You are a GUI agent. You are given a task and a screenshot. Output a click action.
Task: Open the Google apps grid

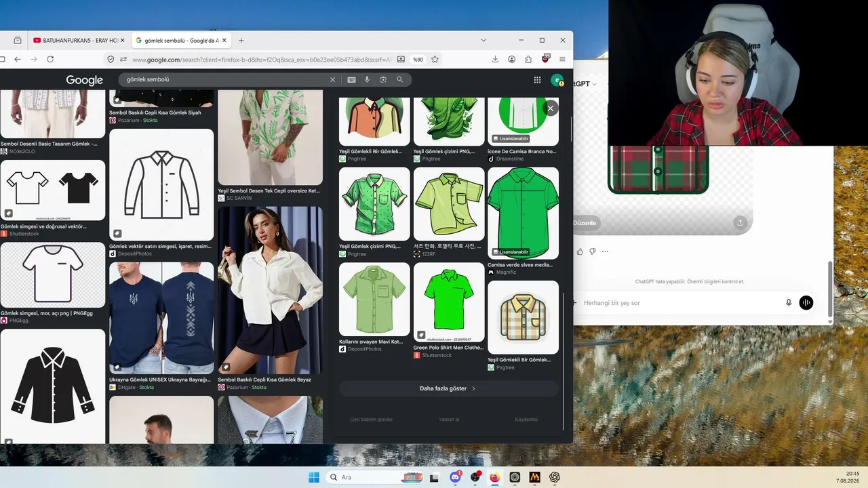point(537,80)
